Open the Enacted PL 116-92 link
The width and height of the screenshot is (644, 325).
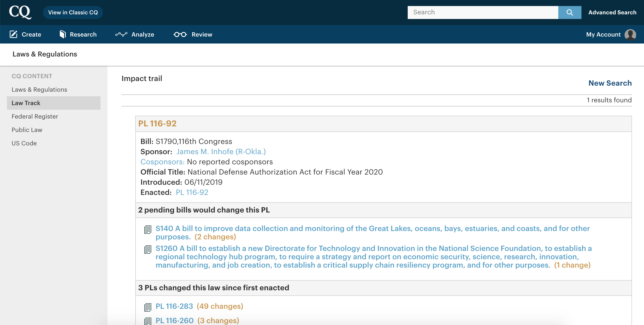[x=192, y=192]
